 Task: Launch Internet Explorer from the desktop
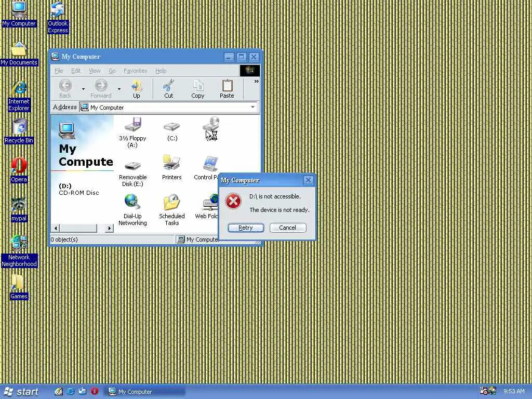(19, 96)
